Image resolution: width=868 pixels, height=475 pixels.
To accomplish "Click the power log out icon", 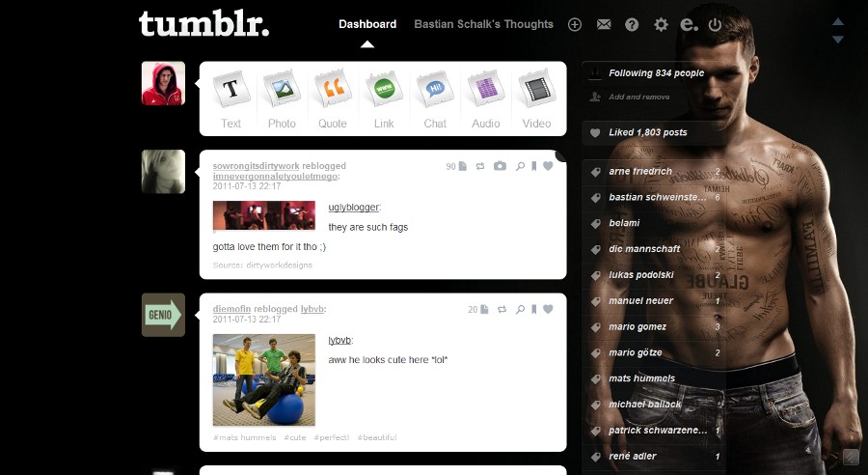I will pos(716,24).
